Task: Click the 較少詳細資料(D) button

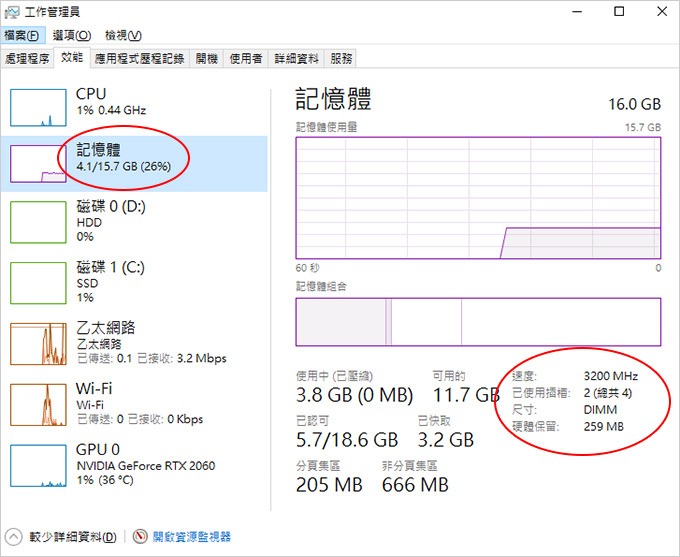Action: pos(73,537)
